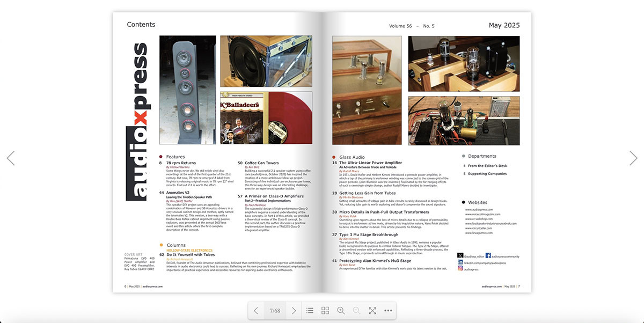Visit www.audioxpress.com in Websites list
Screen dimensions: 644x323
point(479,209)
